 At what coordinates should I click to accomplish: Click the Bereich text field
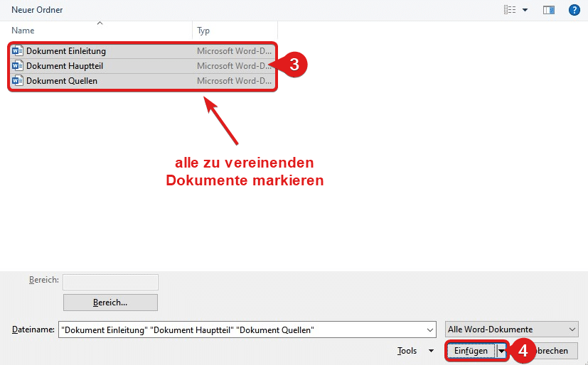point(110,281)
